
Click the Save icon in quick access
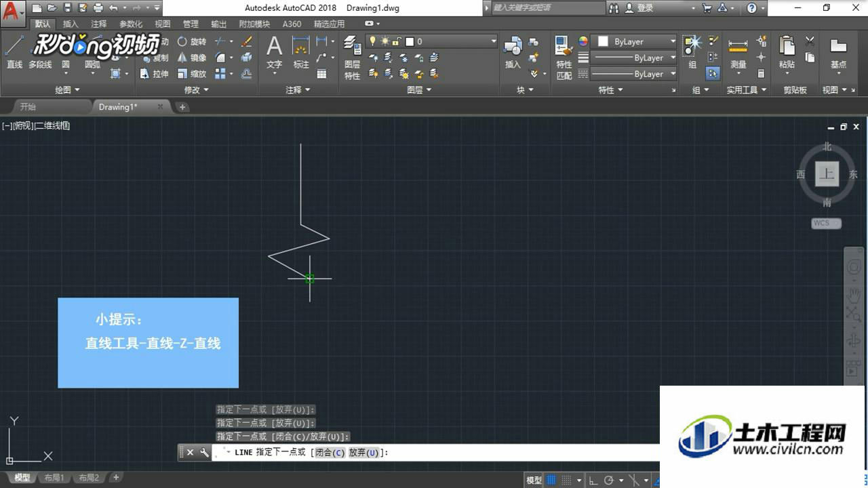tap(67, 8)
